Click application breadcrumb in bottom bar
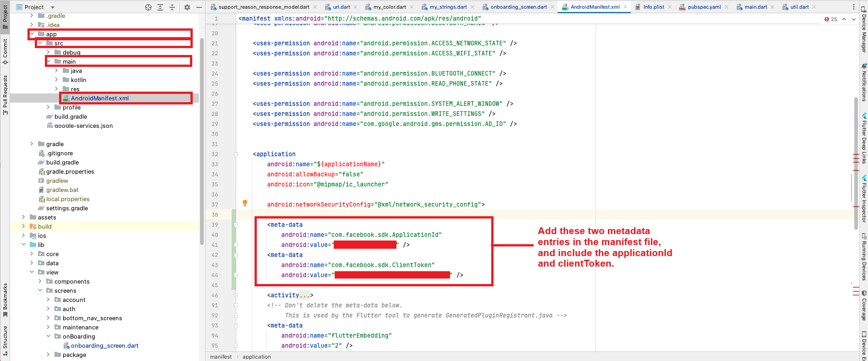This screenshot has height=361, width=868. pos(256,357)
